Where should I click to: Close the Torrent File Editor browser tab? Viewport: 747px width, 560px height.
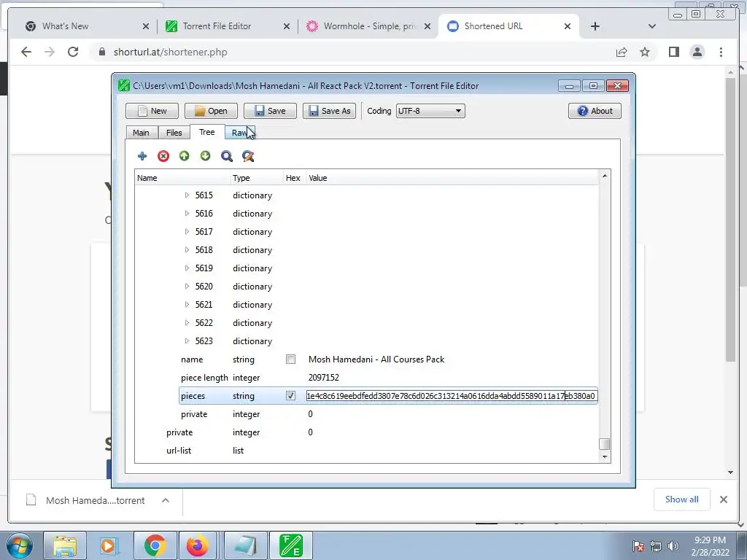[286, 27]
